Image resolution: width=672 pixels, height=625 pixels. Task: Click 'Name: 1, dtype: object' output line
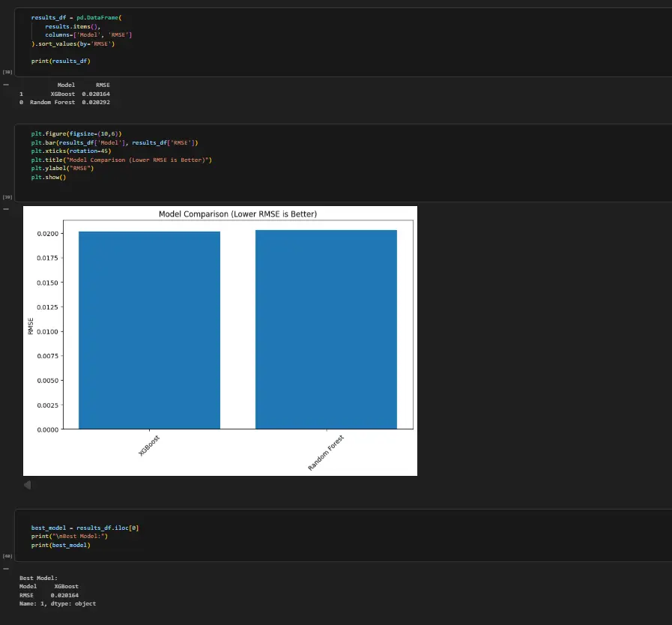(58, 603)
